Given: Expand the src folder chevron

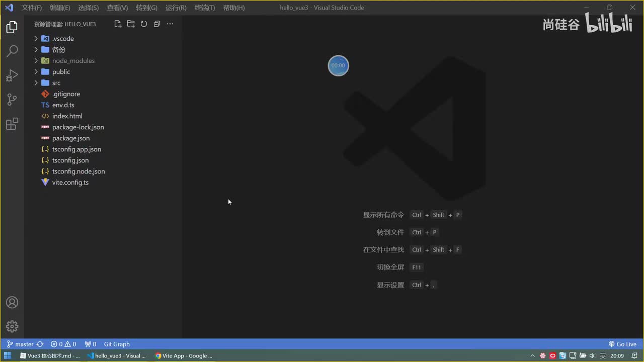Looking at the screenshot, I should (x=36, y=83).
